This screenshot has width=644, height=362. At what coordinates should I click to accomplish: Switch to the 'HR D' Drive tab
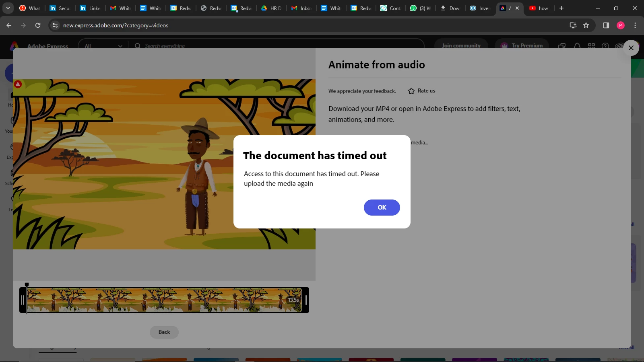point(271,8)
